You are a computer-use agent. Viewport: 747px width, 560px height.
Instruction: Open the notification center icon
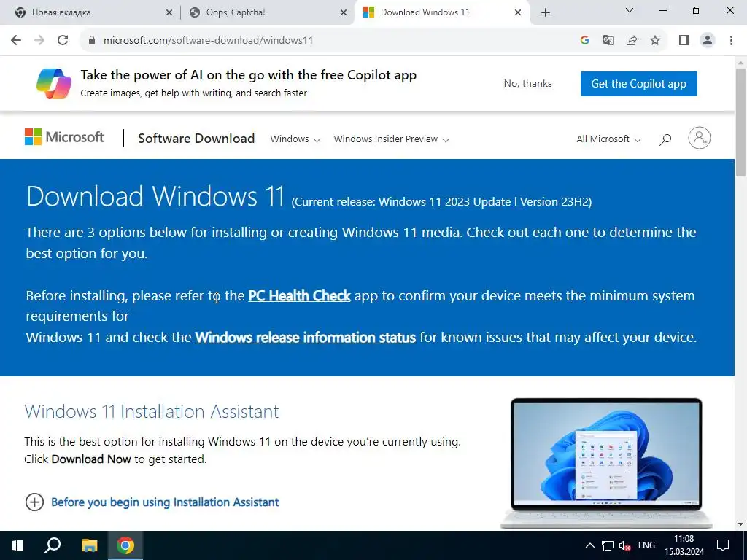(x=723, y=545)
